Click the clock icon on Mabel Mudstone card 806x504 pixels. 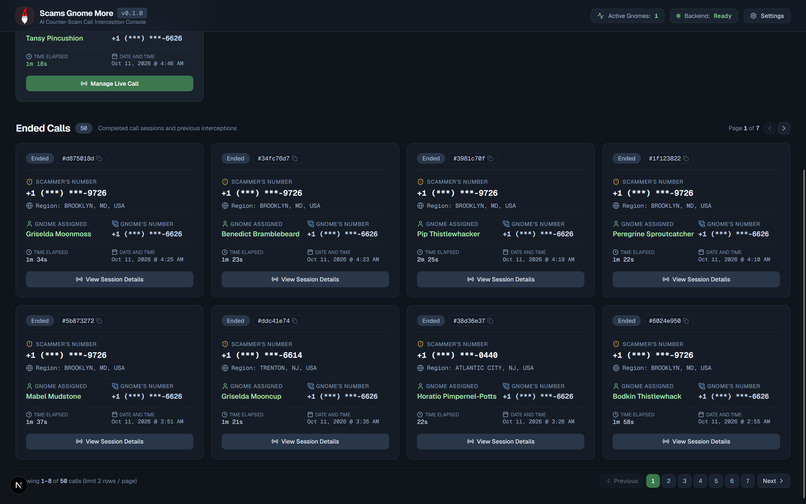(x=29, y=415)
